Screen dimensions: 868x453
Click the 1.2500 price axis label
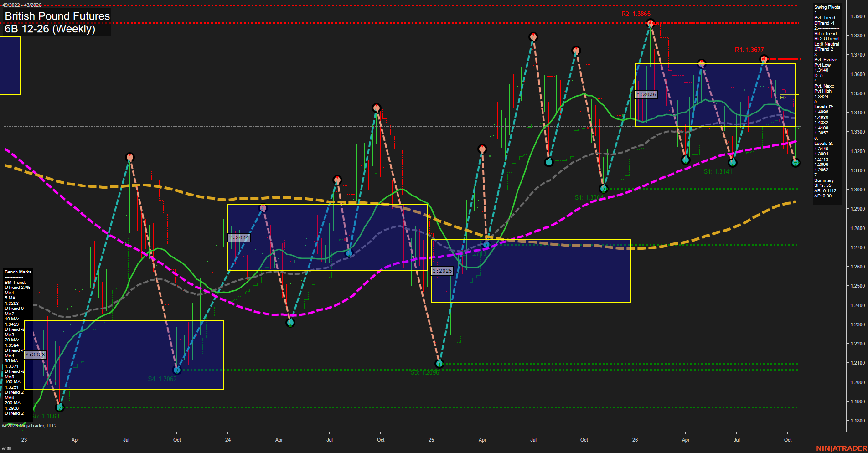coord(858,286)
